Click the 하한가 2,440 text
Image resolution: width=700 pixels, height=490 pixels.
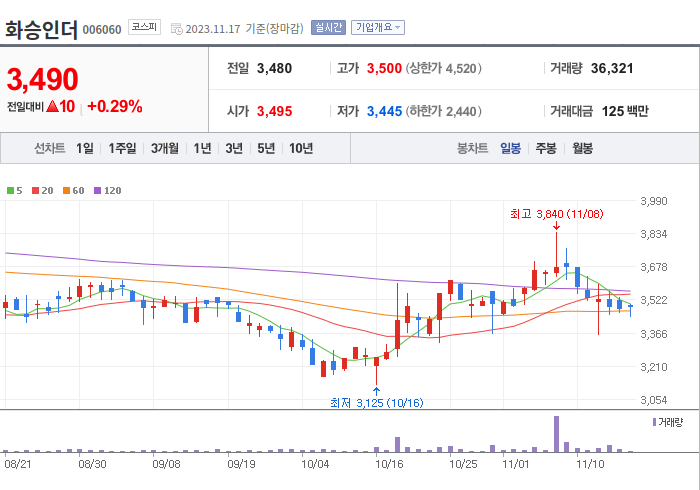[x=443, y=111]
